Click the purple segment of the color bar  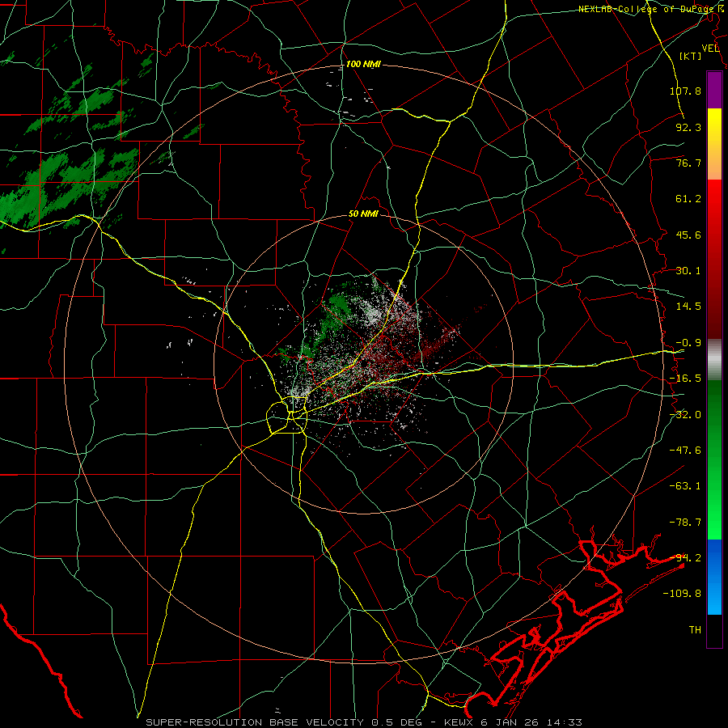(714, 90)
